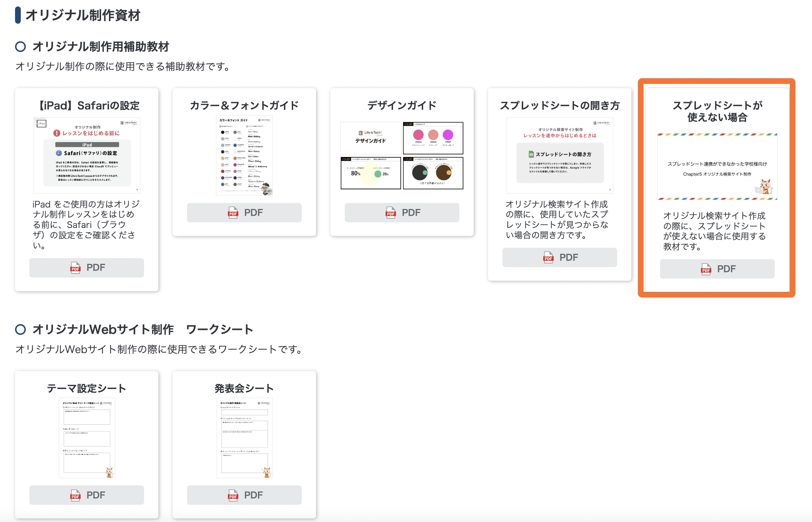Click PDF icon in デザインガイド card
The width and height of the screenshot is (812, 522).
[x=391, y=213]
